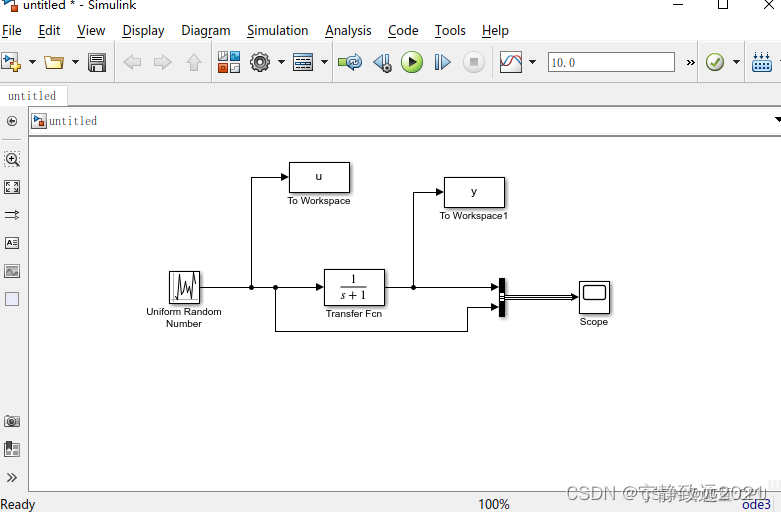Click the Build Model icon
781x512 pixels.
(x=762, y=62)
